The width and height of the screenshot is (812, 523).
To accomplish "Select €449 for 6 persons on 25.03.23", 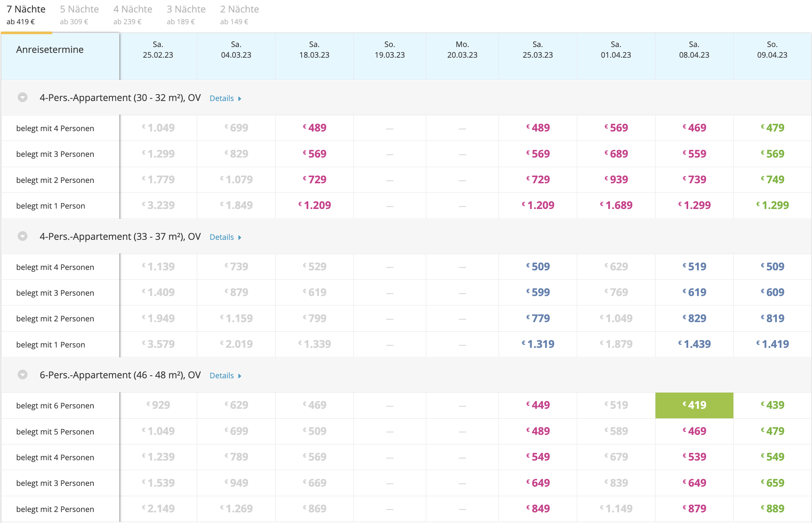I will coord(538,405).
